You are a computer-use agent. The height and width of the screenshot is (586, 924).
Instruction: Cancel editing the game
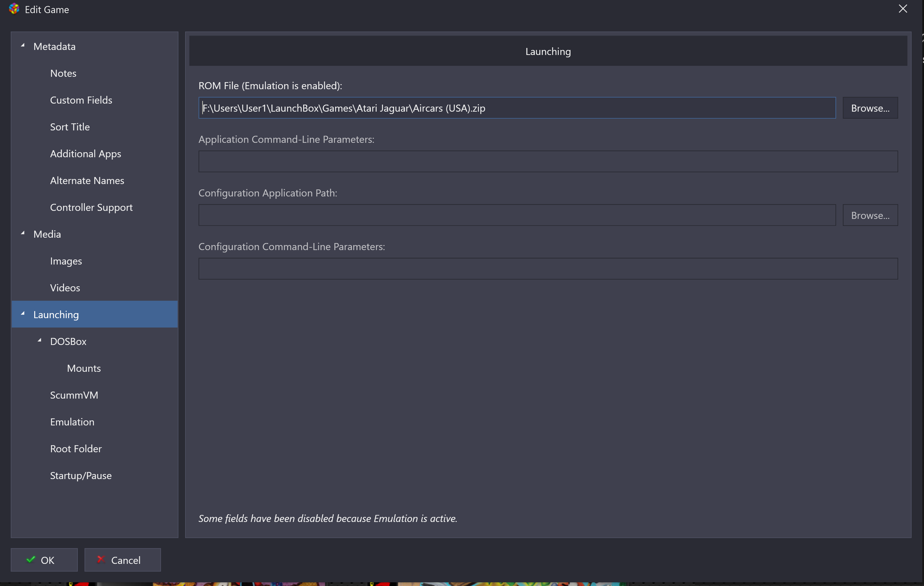[122, 560]
